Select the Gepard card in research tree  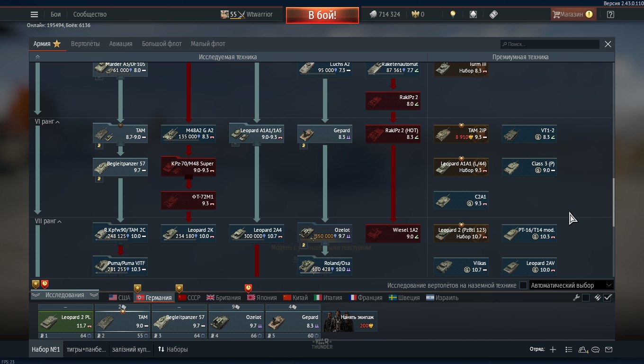click(325, 134)
